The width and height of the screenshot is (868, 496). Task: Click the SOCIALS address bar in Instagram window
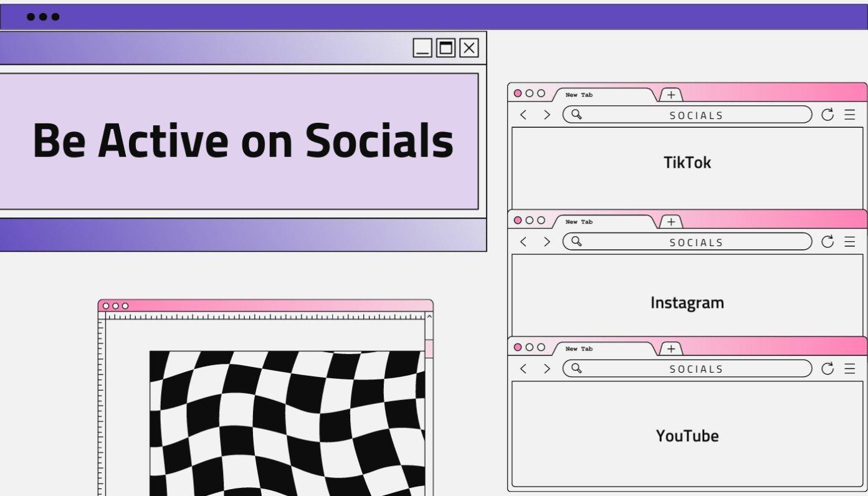tap(696, 242)
